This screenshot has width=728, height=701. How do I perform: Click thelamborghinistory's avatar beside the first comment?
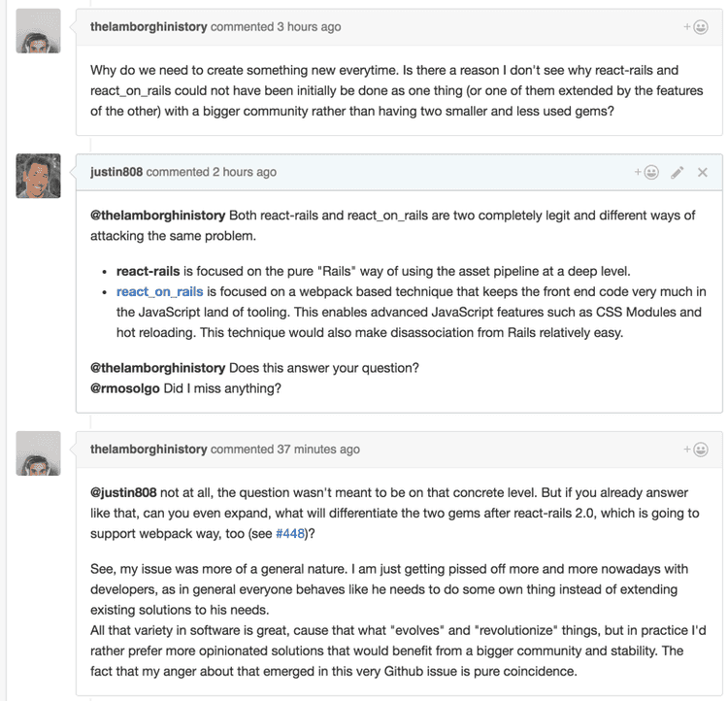[x=39, y=31]
